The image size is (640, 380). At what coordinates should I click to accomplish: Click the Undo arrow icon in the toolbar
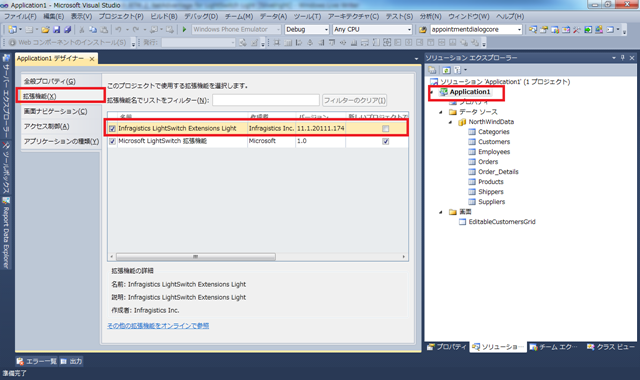118,29
